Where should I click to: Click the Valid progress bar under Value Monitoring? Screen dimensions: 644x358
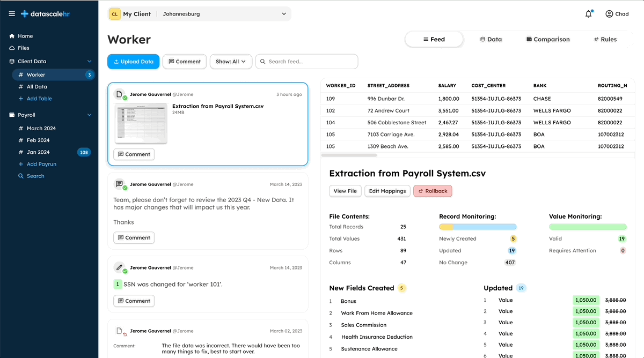pos(587,227)
